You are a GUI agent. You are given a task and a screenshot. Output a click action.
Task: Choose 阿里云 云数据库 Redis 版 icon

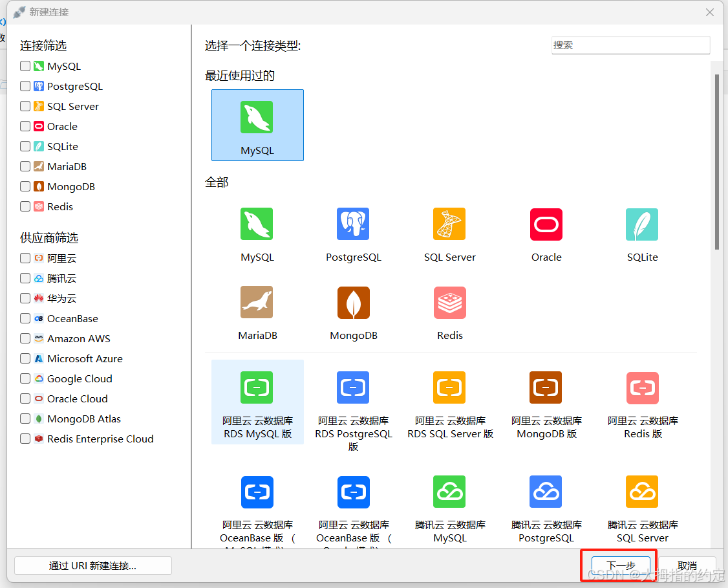point(642,387)
